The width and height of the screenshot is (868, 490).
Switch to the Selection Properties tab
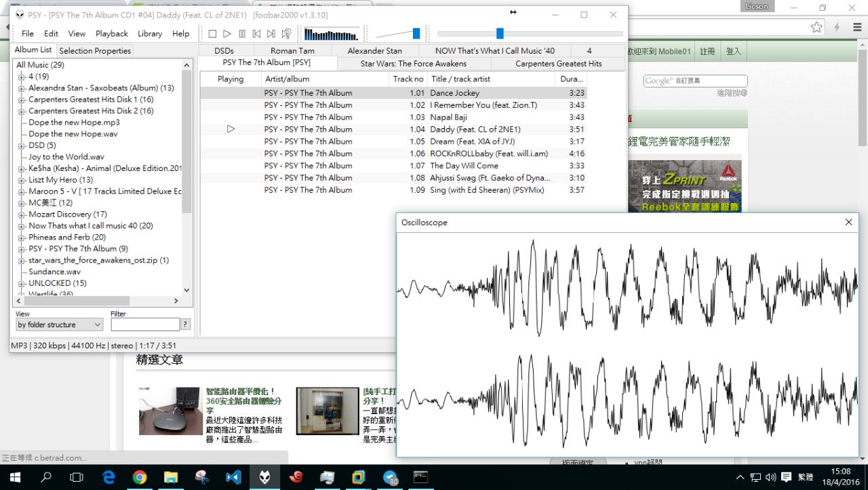[95, 51]
